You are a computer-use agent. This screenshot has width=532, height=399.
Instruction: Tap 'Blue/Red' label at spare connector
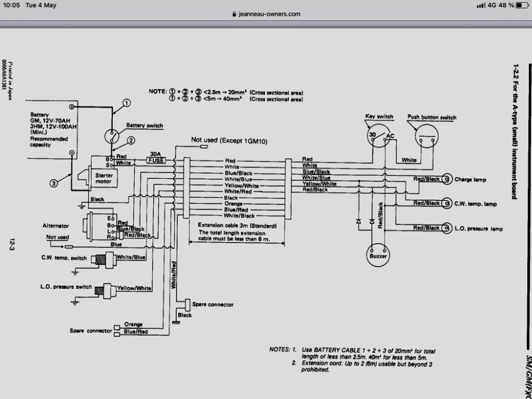click(136, 331)
